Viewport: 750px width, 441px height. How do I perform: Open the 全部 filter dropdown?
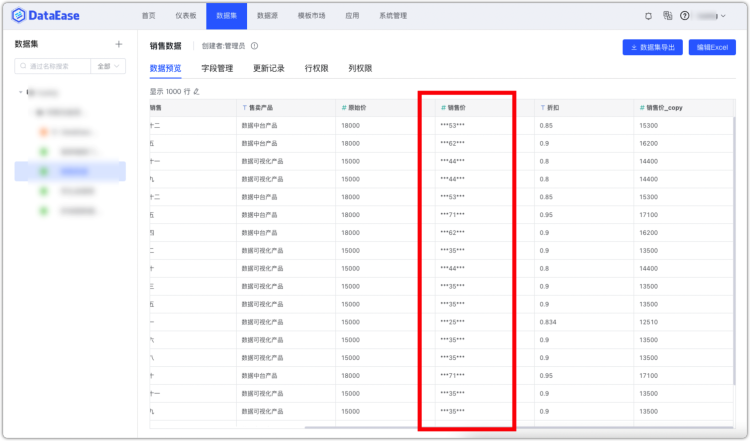pos(108,66)
